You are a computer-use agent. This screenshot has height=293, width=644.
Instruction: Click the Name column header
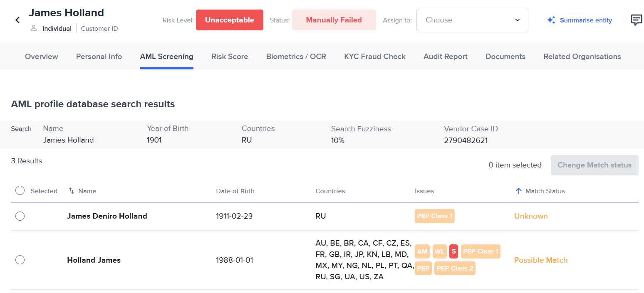tap(87, 191)
